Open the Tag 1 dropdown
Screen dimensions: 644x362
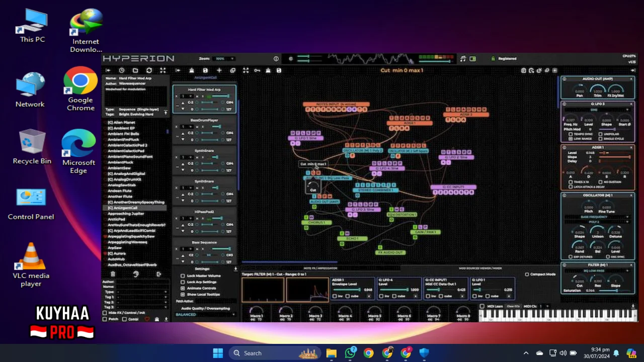coord(142,297)
